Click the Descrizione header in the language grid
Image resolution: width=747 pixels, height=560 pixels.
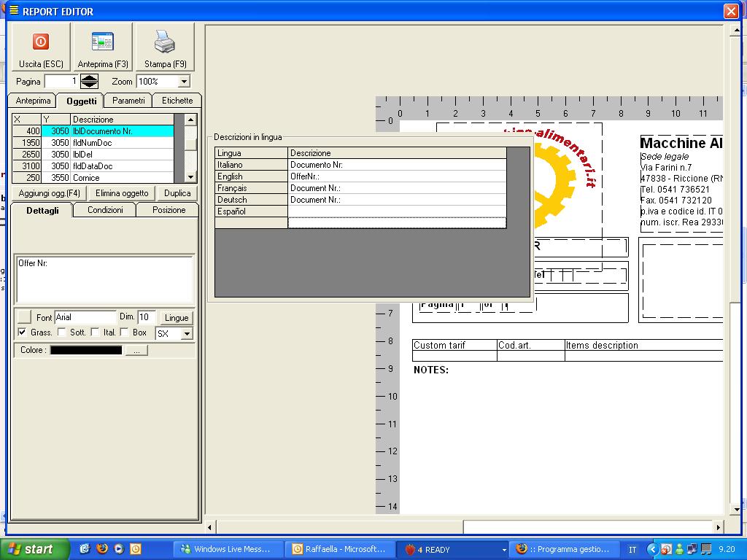coord(397,153)
